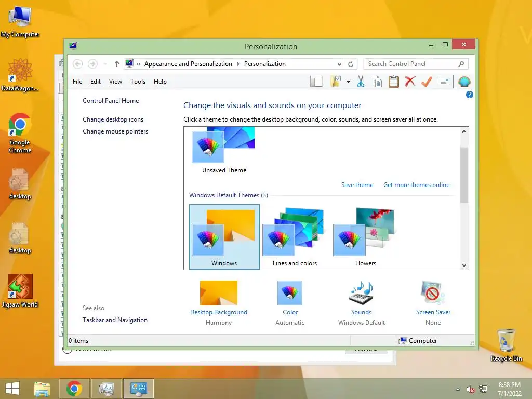The height and width of the screenshot is (399, 532).
Task: Select the Lines and colors theme
Action: click(x=295, y=237)
